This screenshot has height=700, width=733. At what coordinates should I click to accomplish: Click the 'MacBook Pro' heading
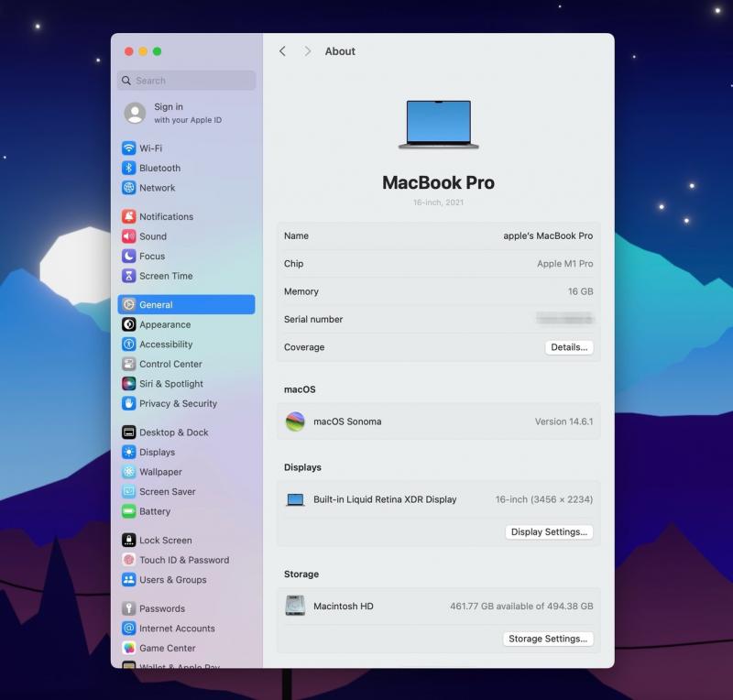click(439, 182)
